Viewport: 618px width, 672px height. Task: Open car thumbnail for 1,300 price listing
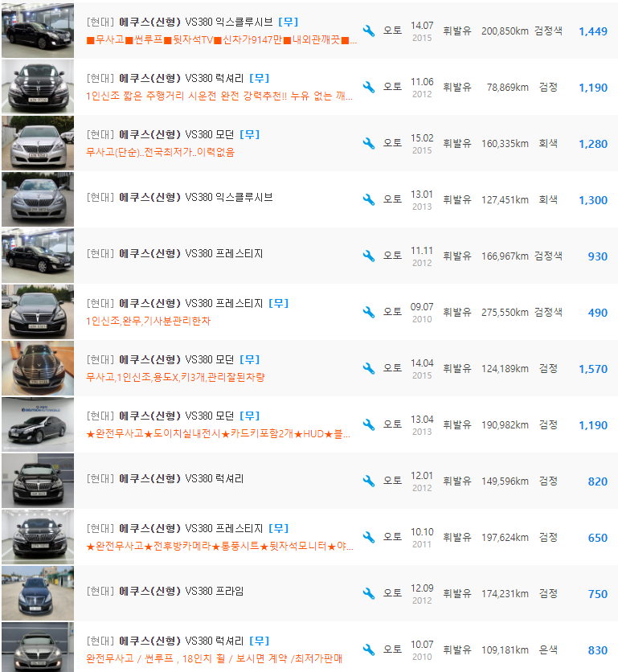[38, 199]
